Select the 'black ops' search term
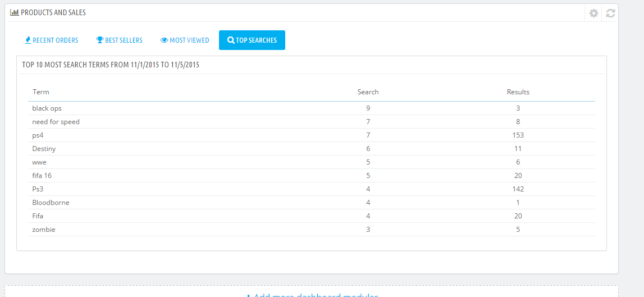This screenshot has width=644, height=297. coord(47,108)
